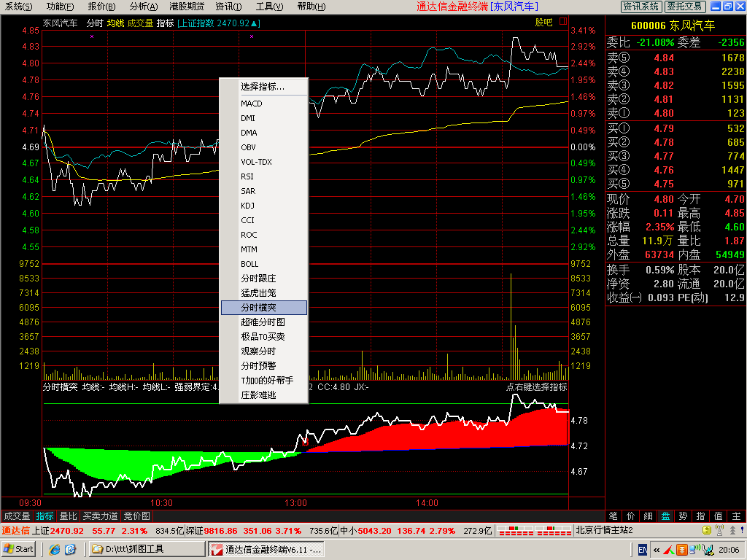Screen dimensions: 747x560
Task: Select 庄影难逃 indicator
Action: coord(263,395)
